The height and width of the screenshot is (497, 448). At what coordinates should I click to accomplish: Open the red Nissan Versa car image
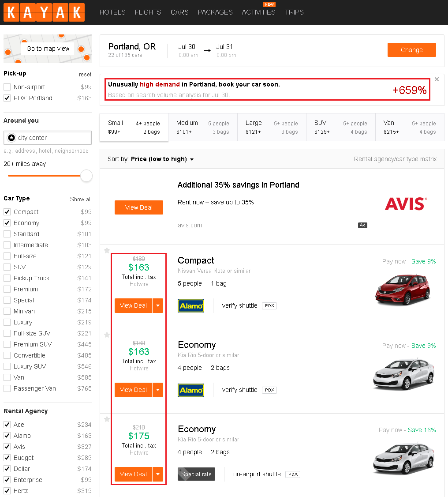click(403, 290)
